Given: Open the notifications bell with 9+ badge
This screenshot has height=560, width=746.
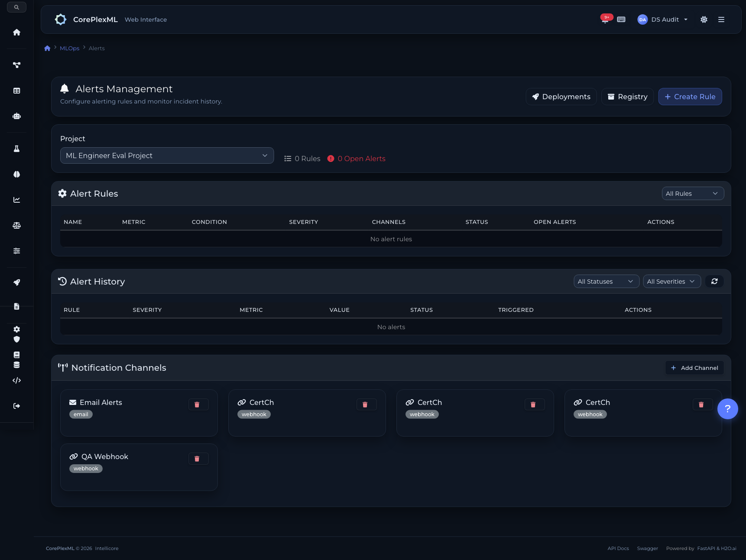Looking at the screenshot, I should (x=605, y=19).
